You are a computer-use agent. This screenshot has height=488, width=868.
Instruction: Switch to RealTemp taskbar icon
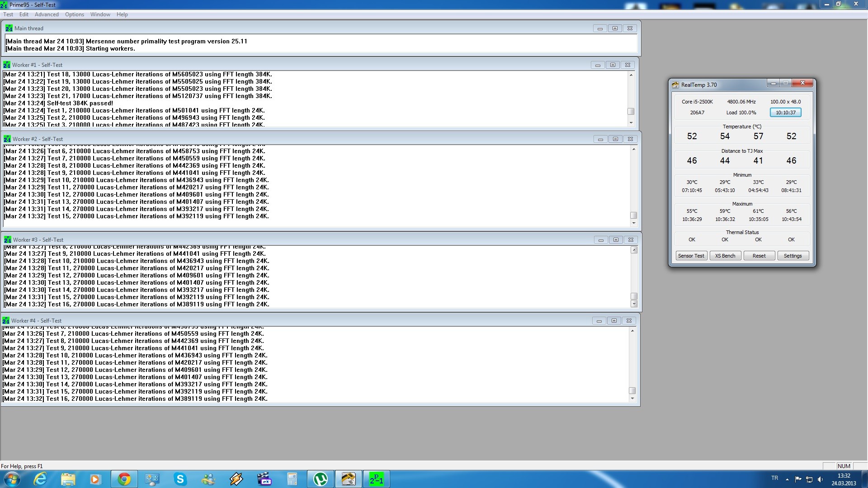(x=349, y=479)
